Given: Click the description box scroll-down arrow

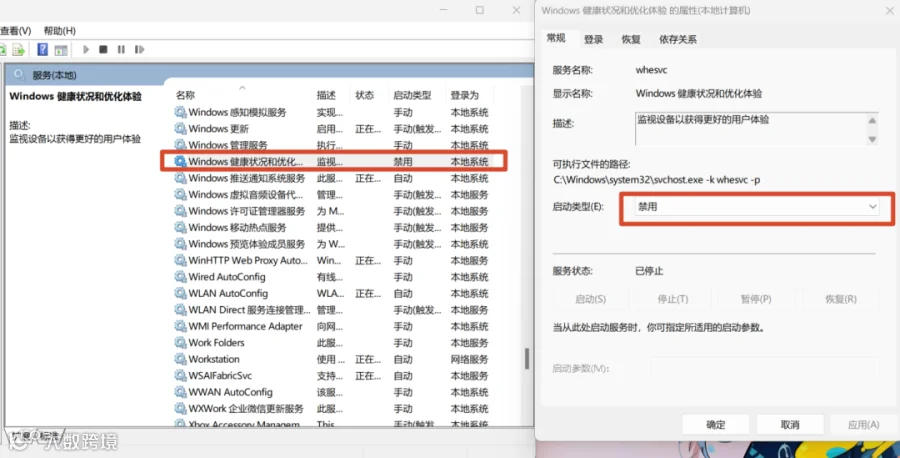Looking at the screenshot, I should coord(872,139).
